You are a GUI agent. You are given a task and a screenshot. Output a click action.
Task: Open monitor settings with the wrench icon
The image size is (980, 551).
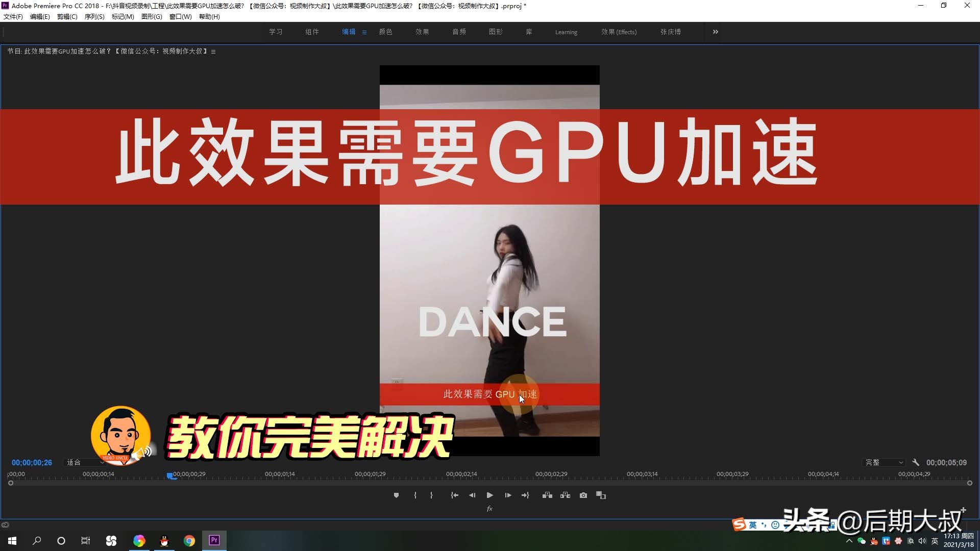(x=916, y=462)
